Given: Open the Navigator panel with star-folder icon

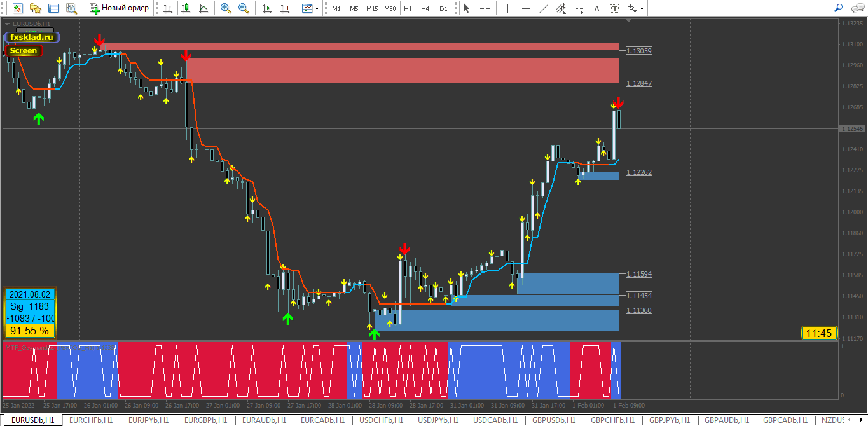Looking at the screenshot, I should click(36, 8).
